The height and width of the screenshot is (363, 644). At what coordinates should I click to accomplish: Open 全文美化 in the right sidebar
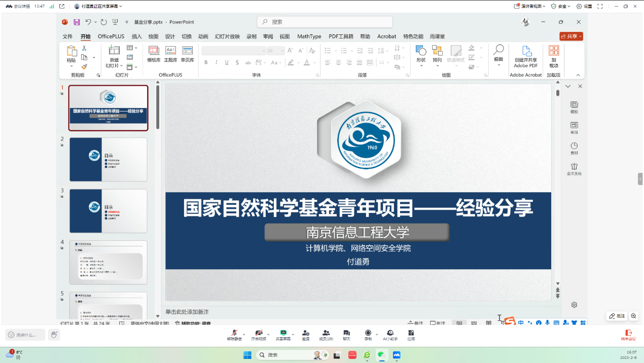(574, 169)
